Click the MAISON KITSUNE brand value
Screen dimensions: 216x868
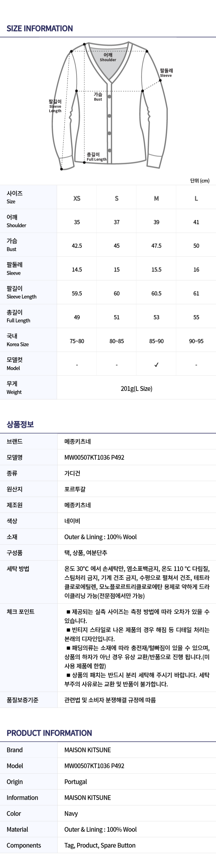tap(88, 750)
